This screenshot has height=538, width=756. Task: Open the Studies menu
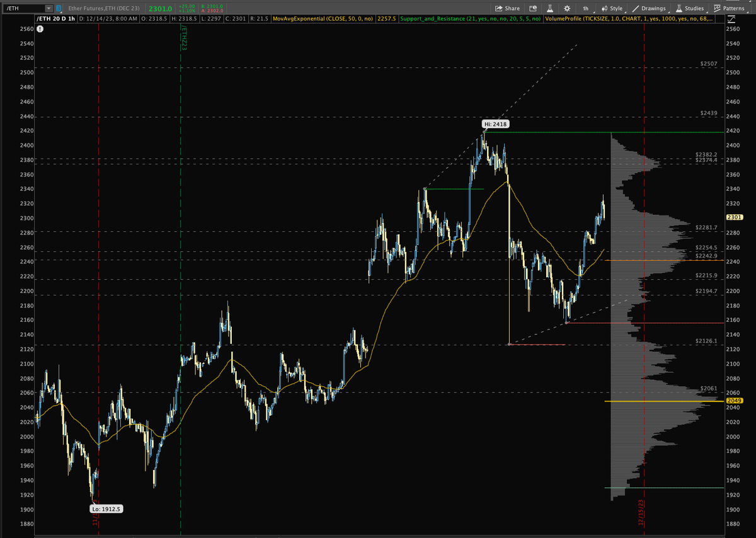click(x=689, y=8)
